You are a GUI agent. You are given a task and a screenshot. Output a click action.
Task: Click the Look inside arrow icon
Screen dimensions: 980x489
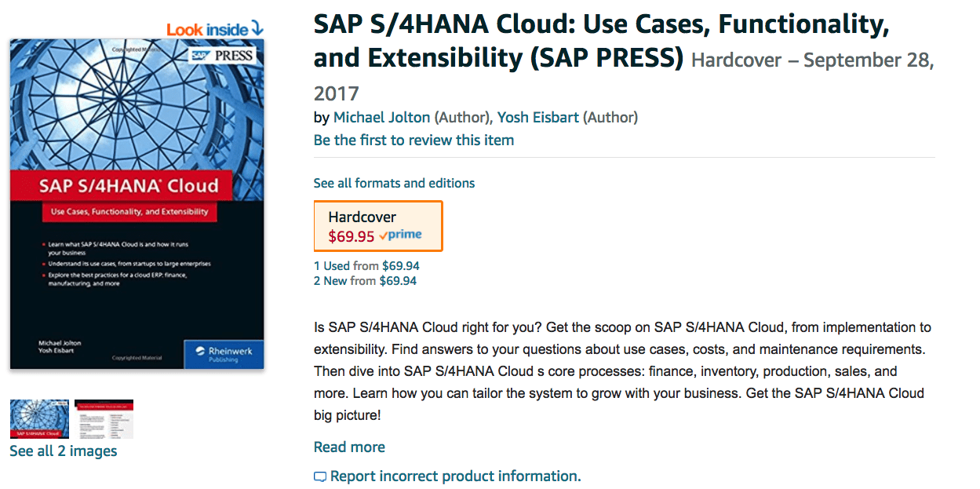[x=257, y=29]
